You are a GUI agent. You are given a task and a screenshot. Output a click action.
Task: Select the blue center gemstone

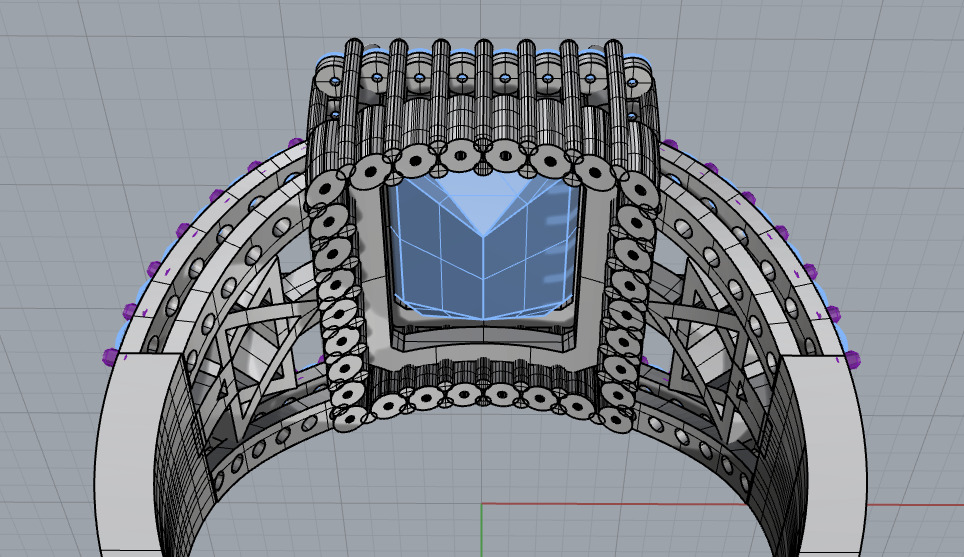(x=483, y=245)
